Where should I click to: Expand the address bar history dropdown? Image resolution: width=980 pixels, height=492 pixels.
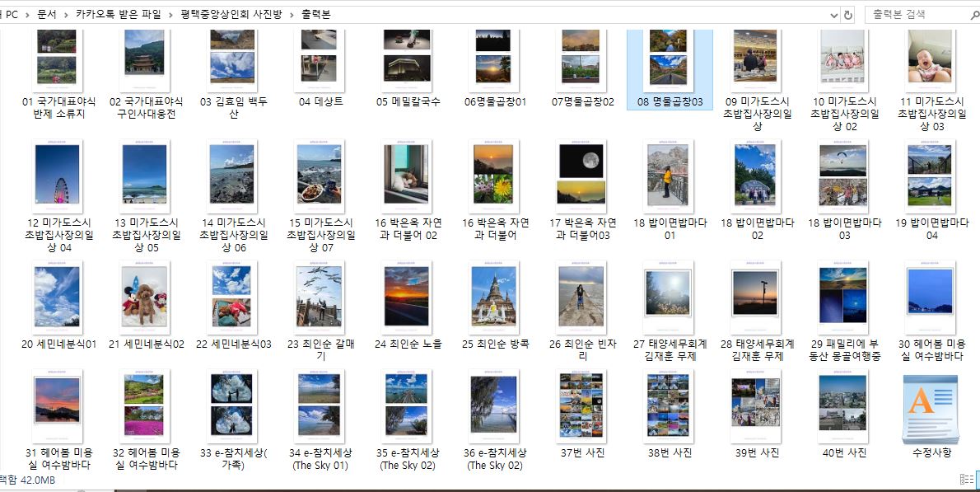click(x=833, y=15)
